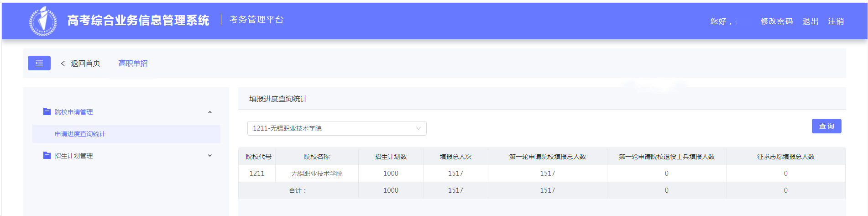Click 注销 in the top bar

coord(836,21)
